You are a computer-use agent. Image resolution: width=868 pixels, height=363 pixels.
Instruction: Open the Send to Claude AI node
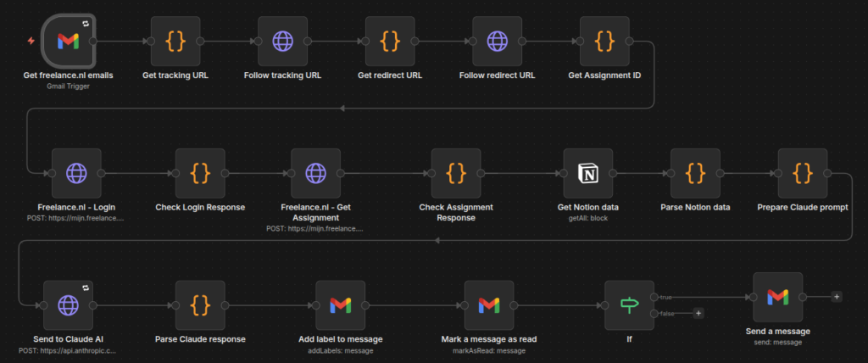click(x=68, y=305)
